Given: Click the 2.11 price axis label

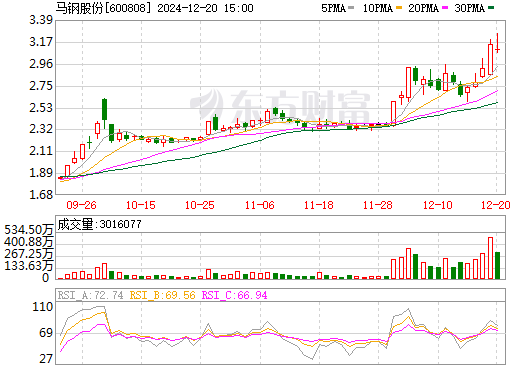Looking at the screenshot, I should [41, 151].
